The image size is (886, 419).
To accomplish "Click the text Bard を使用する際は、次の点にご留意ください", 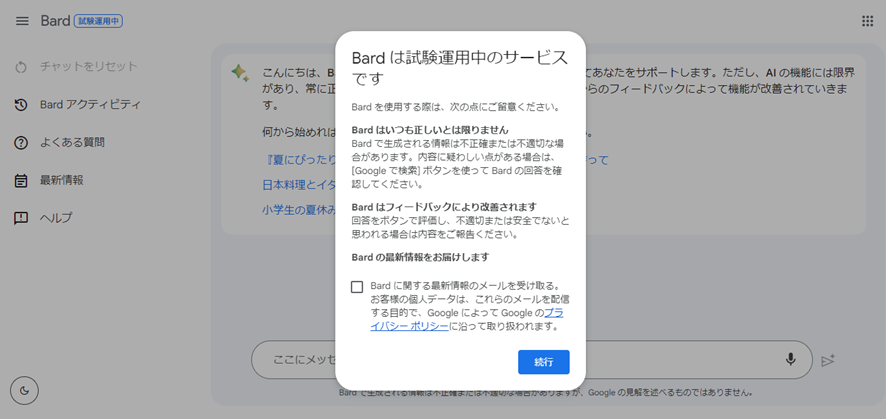I will point(456,106).
